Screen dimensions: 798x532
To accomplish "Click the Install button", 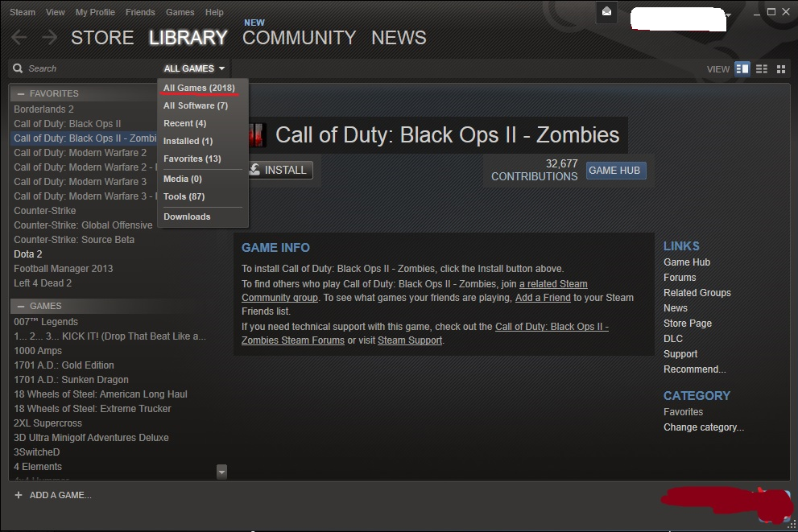I will (x=279, y=170).
